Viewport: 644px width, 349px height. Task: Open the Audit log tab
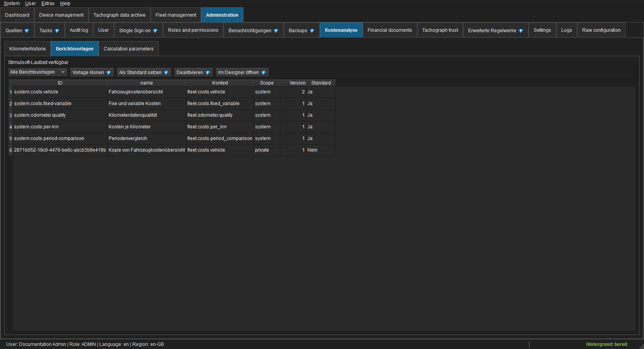click(79, 30)
